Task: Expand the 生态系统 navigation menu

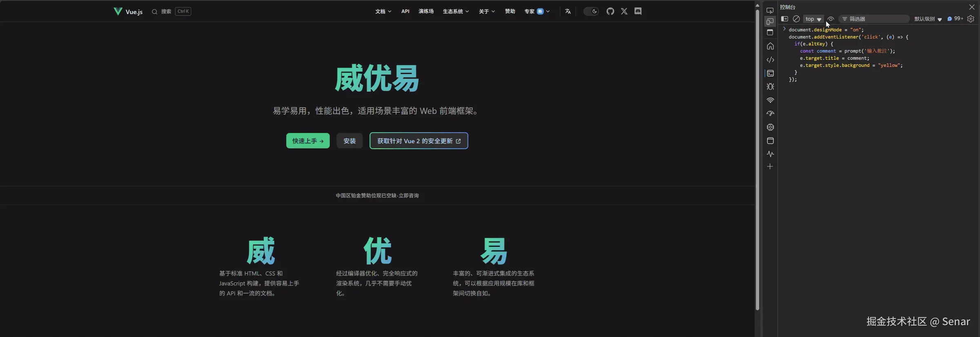Action: pos(456,11)
